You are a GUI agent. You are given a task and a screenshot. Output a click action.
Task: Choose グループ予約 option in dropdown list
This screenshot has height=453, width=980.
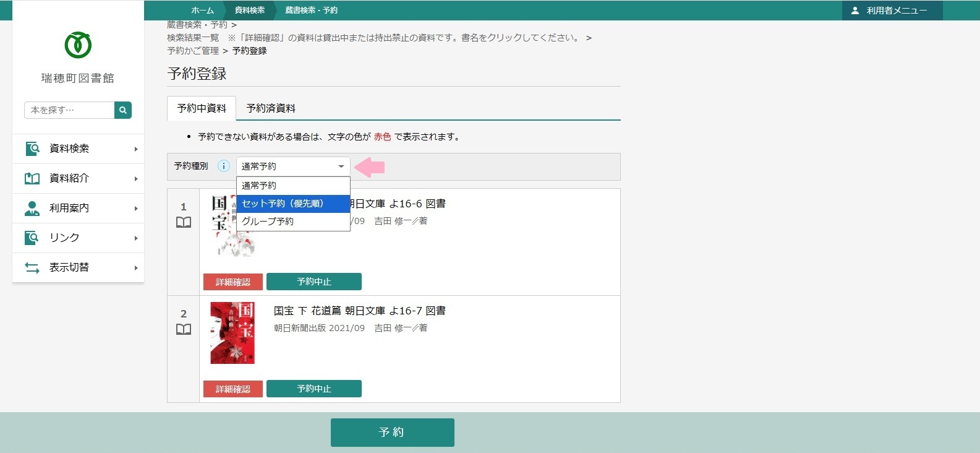click(292, 222)
